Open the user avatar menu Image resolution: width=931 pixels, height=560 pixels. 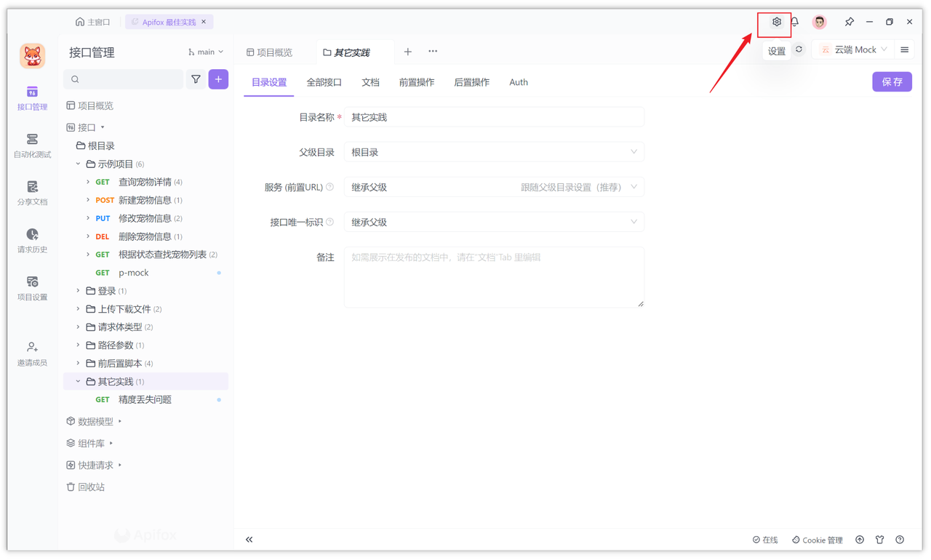click(820, 22)
